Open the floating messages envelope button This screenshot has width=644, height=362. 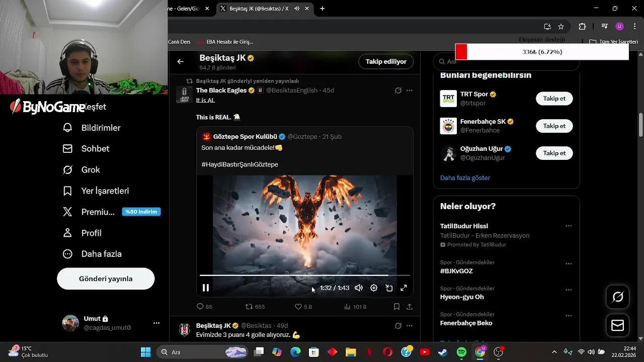coord(617,326)
